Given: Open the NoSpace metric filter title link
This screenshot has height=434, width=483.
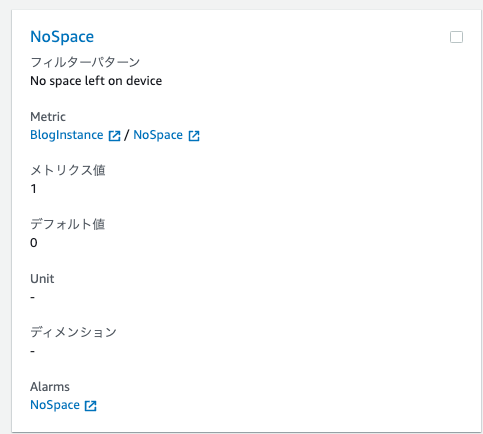Looking at the screenshot, I should tap(62, 37).
